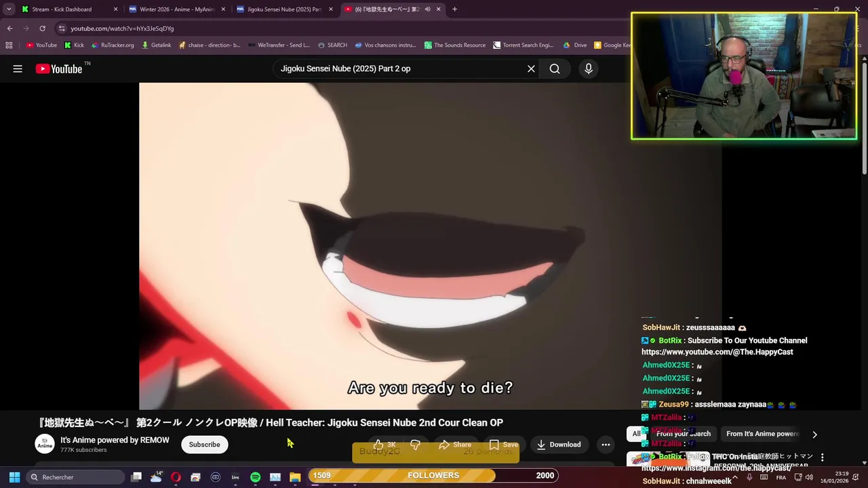Click the Rechercher taskbar search box
The height and width of the screenshot is (488, 868).
pos(76,477)
